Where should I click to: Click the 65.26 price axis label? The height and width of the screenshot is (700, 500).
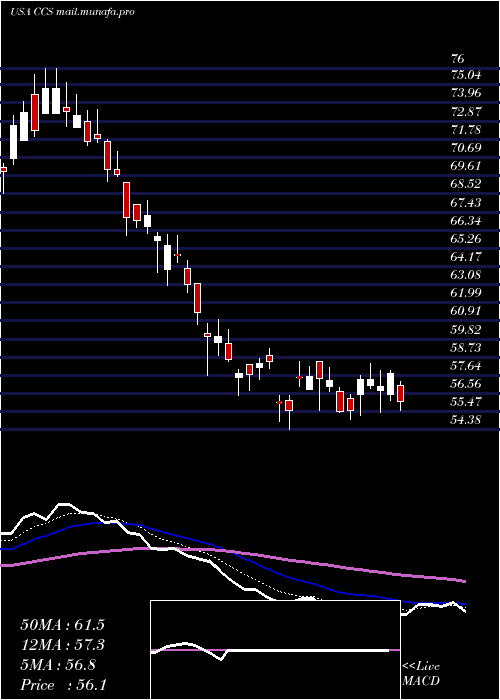tap(466, 239)
